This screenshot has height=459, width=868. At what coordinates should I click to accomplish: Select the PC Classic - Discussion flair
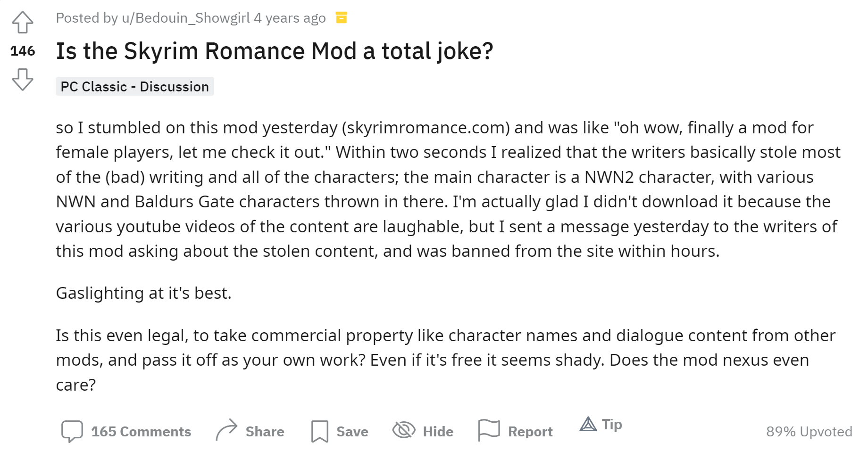[x=135, y=86]
